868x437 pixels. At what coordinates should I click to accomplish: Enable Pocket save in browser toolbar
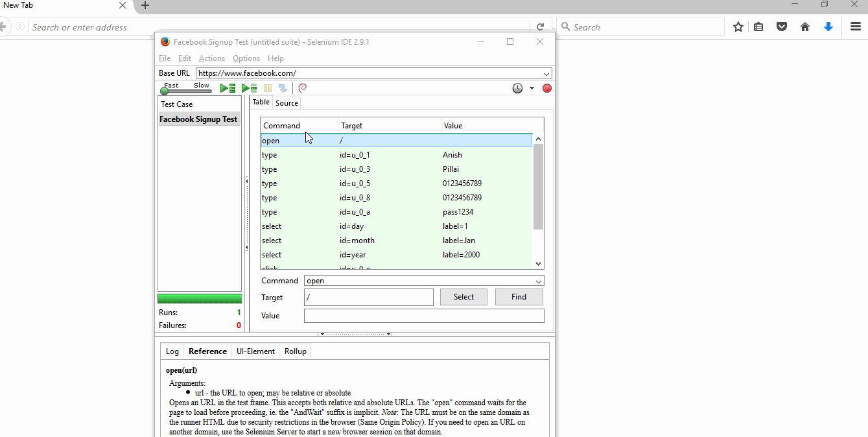[781, 27]
